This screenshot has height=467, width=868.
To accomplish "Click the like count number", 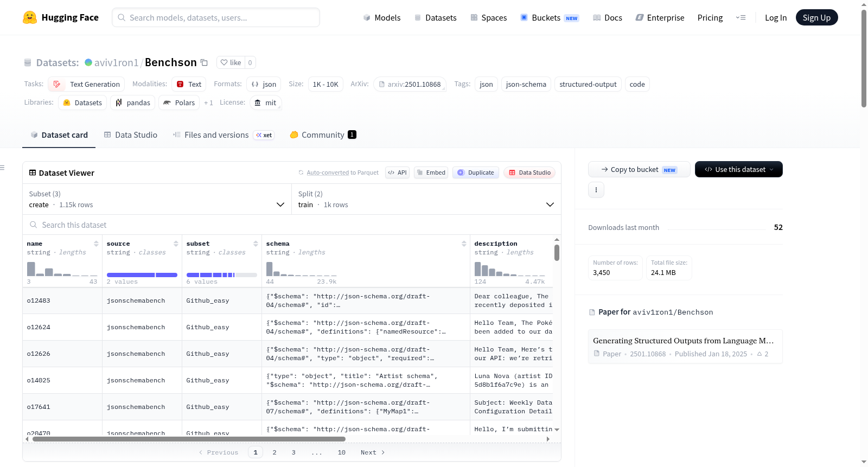I will [250, 62].
